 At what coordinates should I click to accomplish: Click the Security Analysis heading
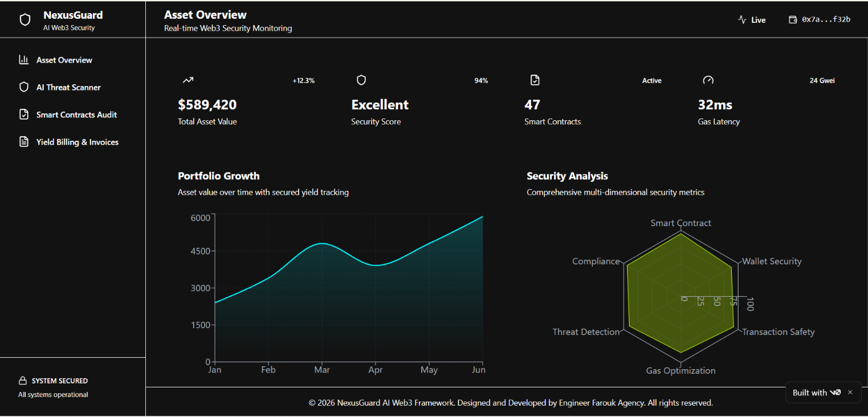click(x=567, y=176)
